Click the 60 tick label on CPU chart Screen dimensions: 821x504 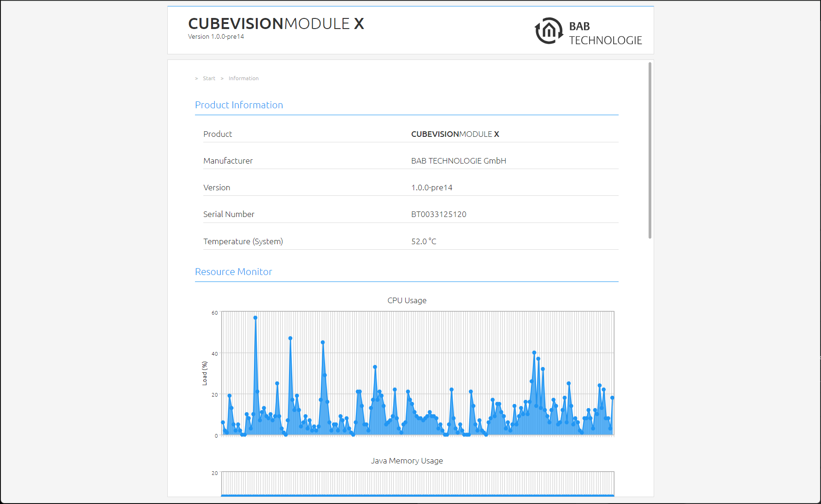click(x=214, y=313)
